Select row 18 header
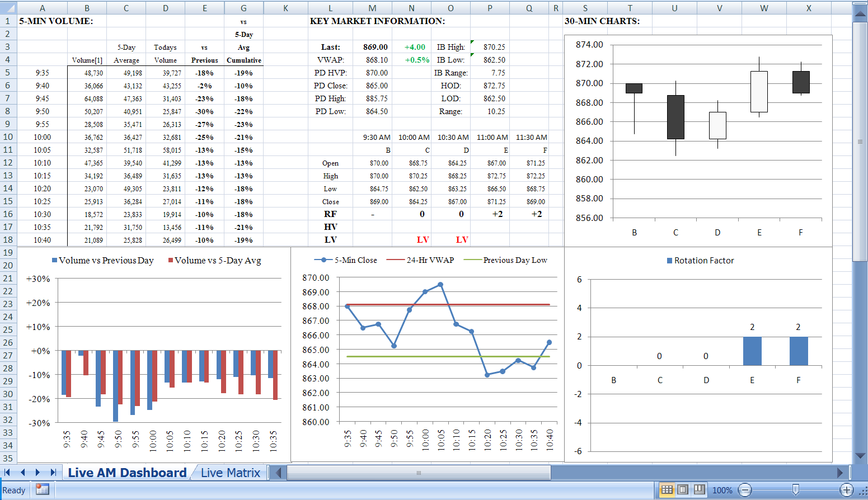Viewport: 868px width, 500px height. point(8,239)
